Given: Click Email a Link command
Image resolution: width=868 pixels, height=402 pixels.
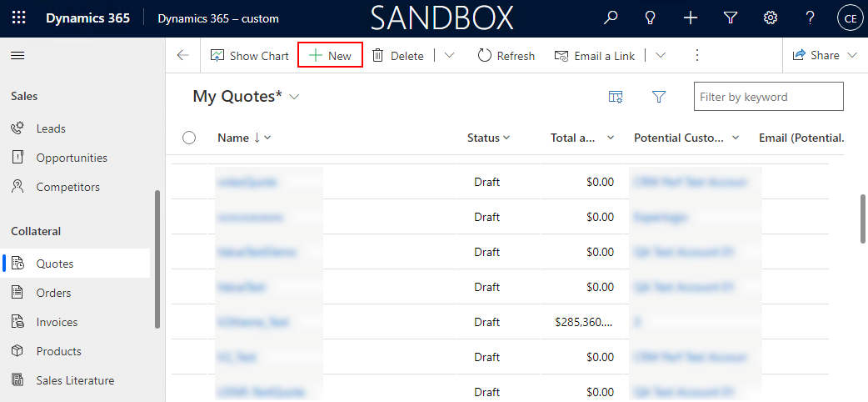Looking at the screenshot, I should point(595,55).
